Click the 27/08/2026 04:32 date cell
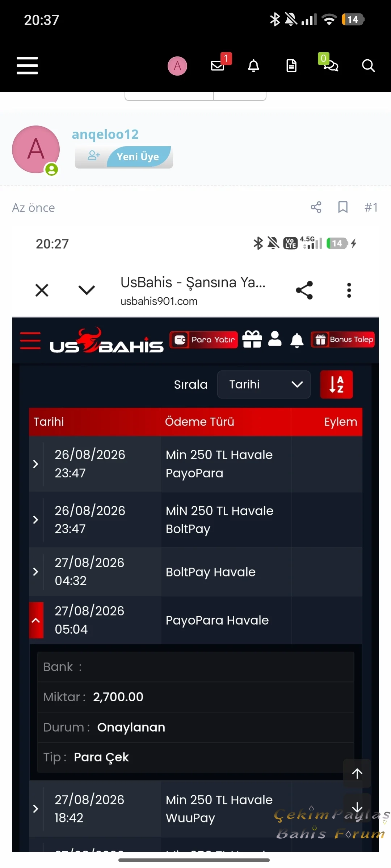The height and width of the screenshot is (868, 391). (89, 572)
